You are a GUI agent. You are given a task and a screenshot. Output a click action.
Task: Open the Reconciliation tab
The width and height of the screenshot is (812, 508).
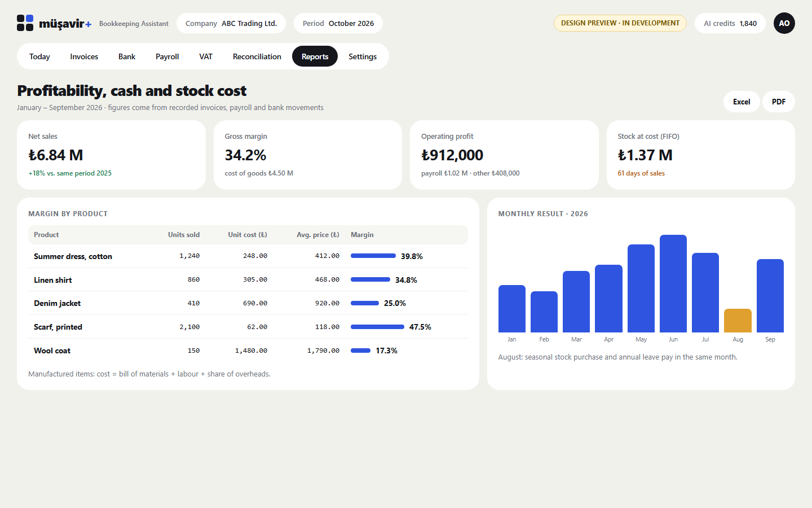pos(257,56)
